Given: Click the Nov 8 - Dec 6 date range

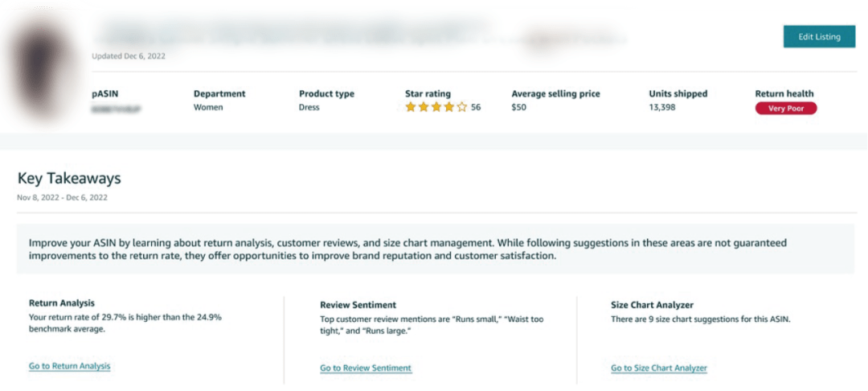Looking at the screenshot, I should [62, 197].
